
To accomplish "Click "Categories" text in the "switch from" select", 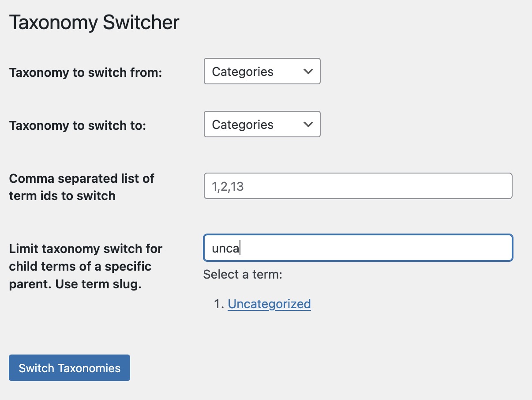I will tap(243, 72).
